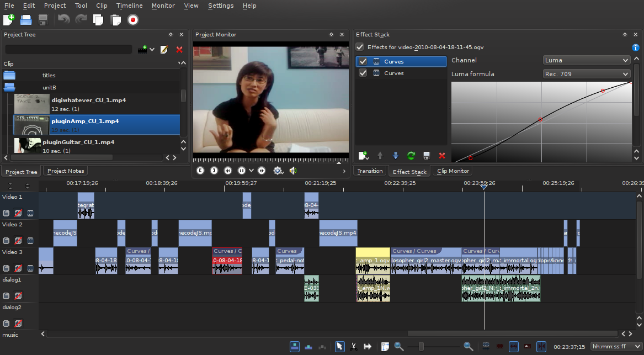The height and width of the screenshot is (355, 644).
Task: Uncheck Effects for video-2010-08-04 checkbox
Action: pyautogui.click(x=360, y=47)
